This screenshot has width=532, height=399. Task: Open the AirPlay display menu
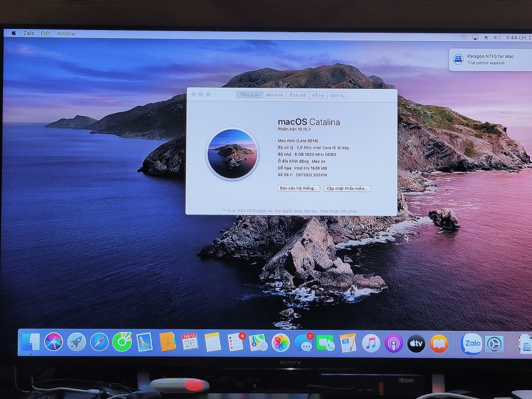pos(475,37)
